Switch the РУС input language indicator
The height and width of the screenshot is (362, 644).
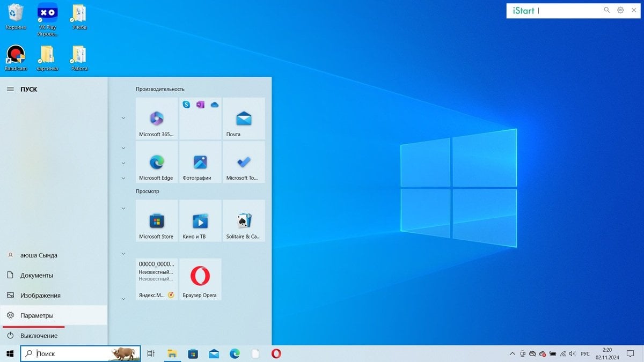click(586, 354)
